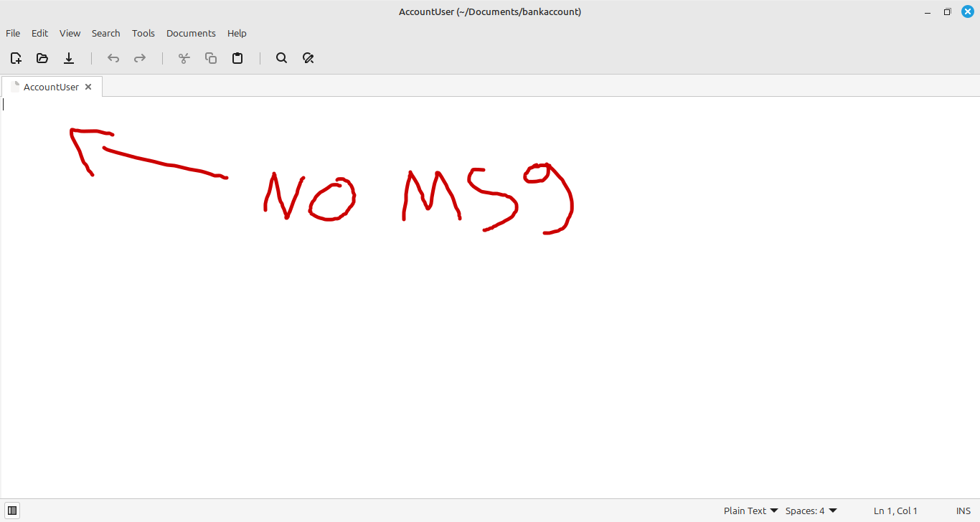Minimize the AccountUser window

coord(928,11)
